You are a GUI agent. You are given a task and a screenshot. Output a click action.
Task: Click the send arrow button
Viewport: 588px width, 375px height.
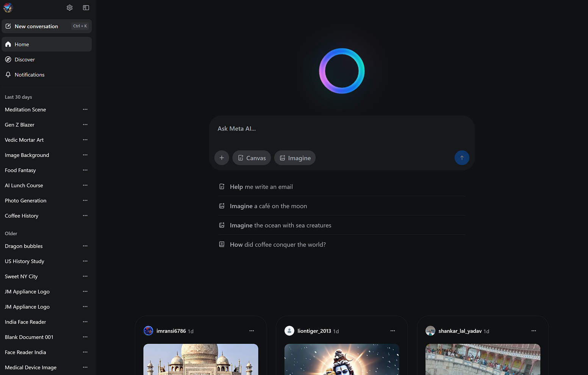[x=462, y=158]
